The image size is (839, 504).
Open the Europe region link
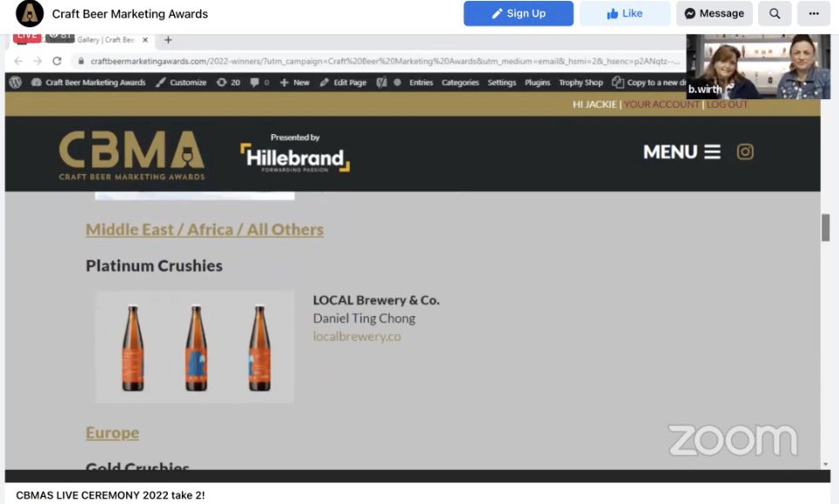(112, 433)
